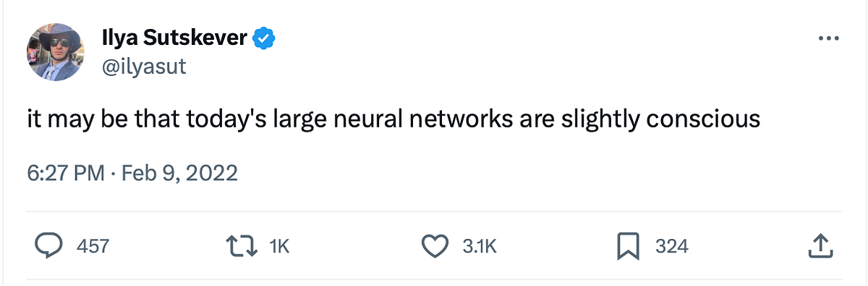
Task: View the 1K reposts count
Action: pyautogui.click(x=279, y=246)
